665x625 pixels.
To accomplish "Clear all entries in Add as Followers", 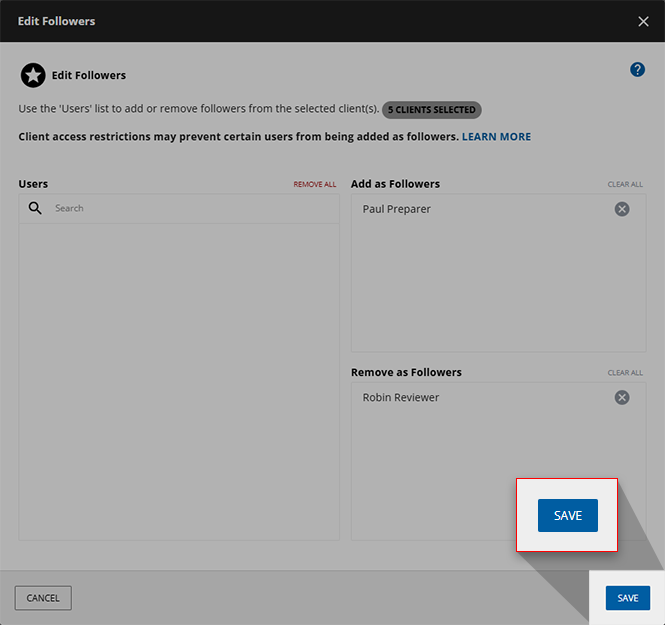I will tap(625, 185).
